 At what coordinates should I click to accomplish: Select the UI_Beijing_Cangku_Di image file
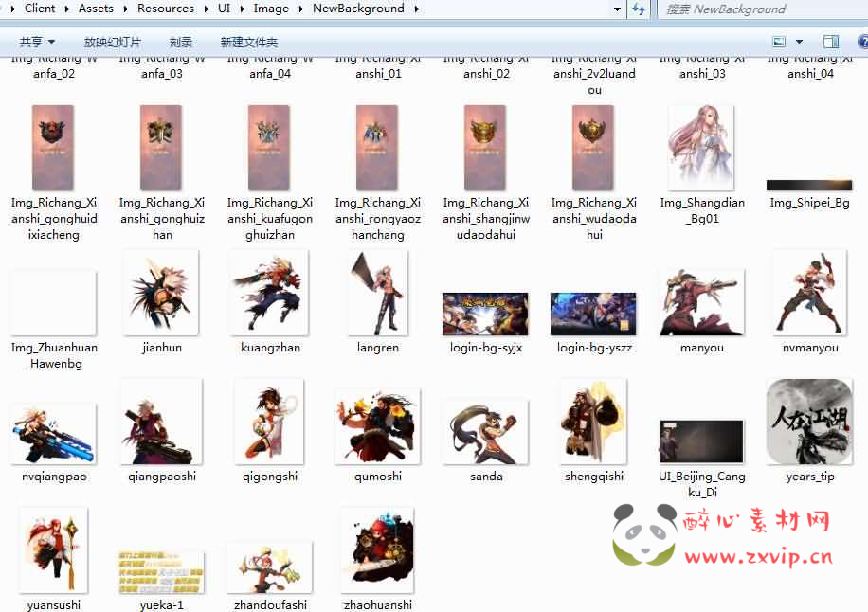tap(701, 441)
